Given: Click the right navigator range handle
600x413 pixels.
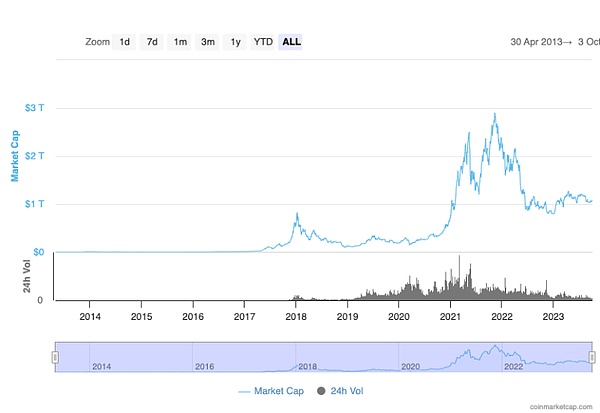Looking at the screenshot, I should (592, 357).
